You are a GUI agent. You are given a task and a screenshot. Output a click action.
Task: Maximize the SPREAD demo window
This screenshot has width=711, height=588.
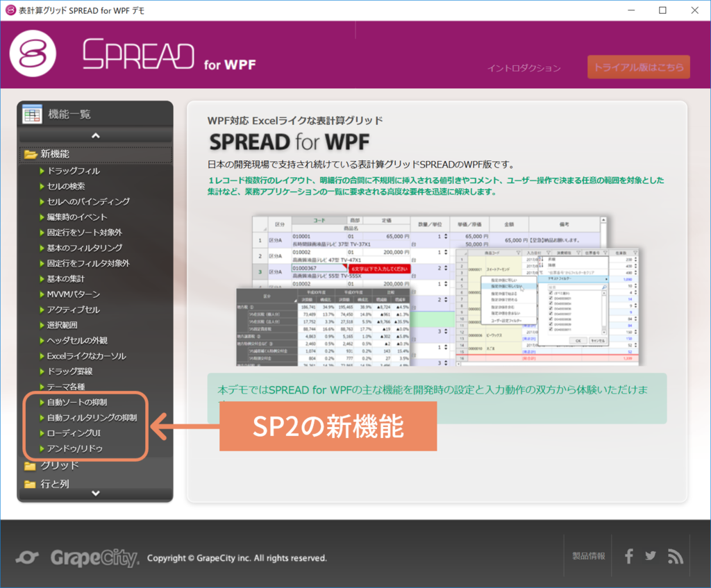662,10
